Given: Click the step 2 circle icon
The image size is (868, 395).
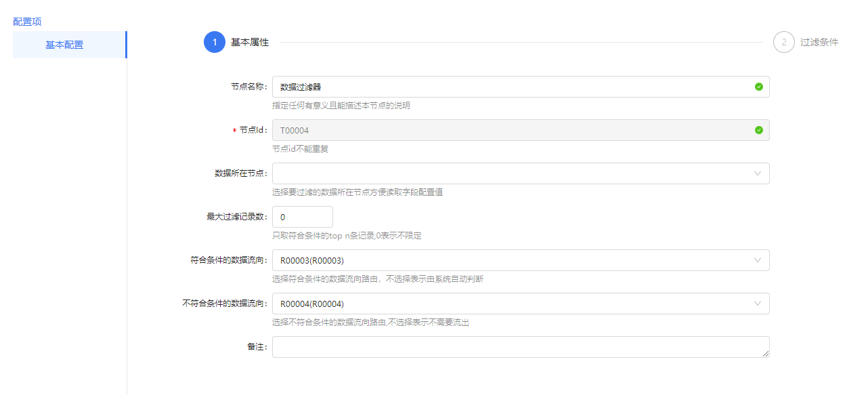Looking at the screenshot, I should click(x=783, y=42).
